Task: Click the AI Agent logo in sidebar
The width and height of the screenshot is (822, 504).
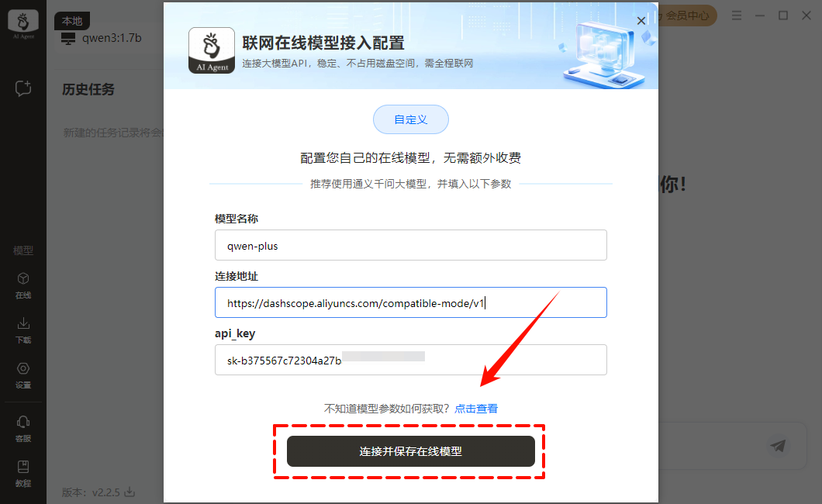Action: coord(23,23)
